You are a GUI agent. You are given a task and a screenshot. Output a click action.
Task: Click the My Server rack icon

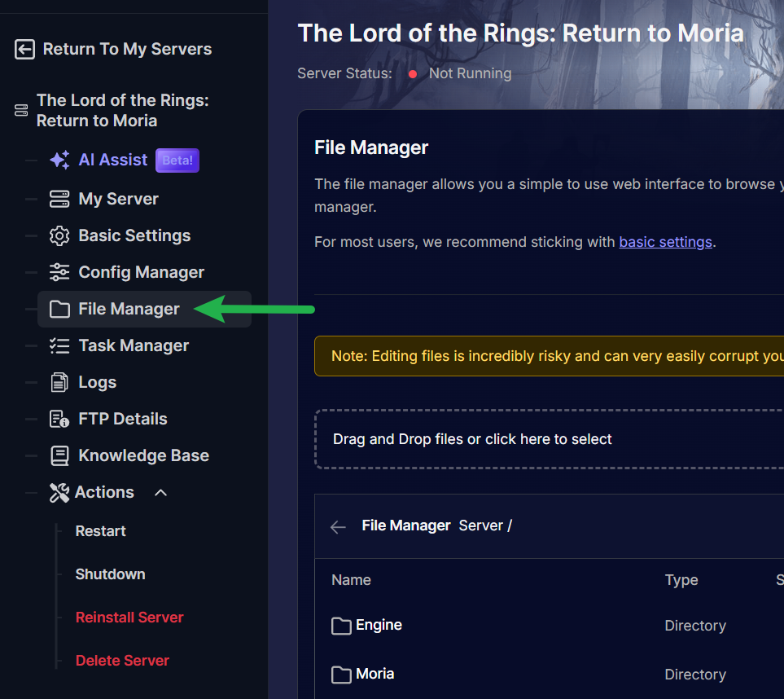click(59, 199)
